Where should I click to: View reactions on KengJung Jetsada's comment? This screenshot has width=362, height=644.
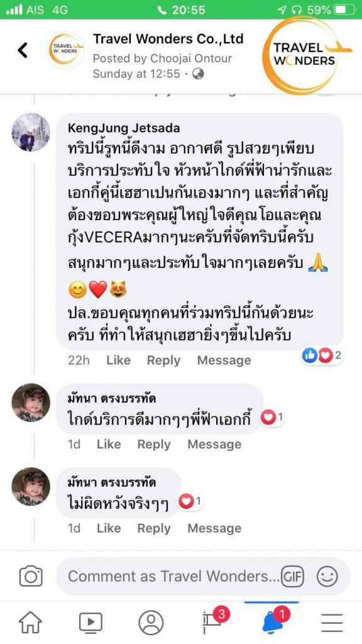pyautogui.click(x=322, y=356)
